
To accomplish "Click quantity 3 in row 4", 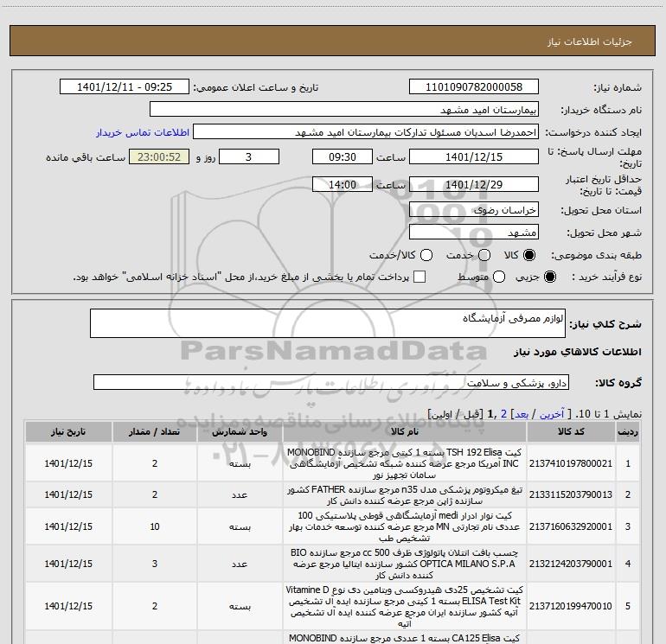I will coord(155,564).
